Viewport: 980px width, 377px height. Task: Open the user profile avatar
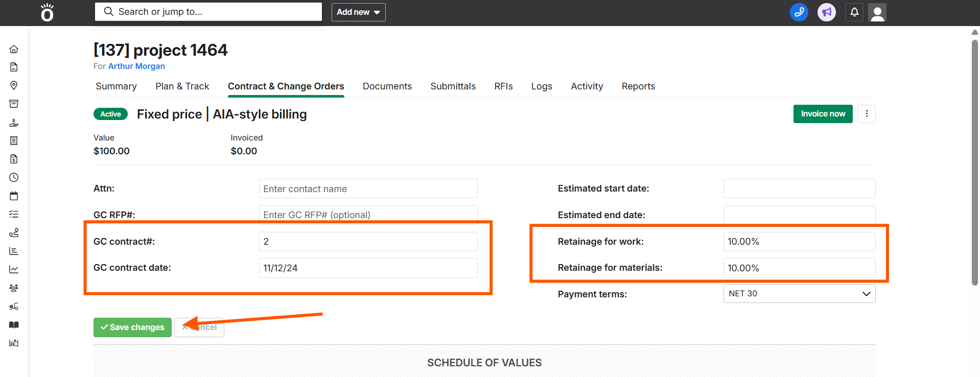877,12
